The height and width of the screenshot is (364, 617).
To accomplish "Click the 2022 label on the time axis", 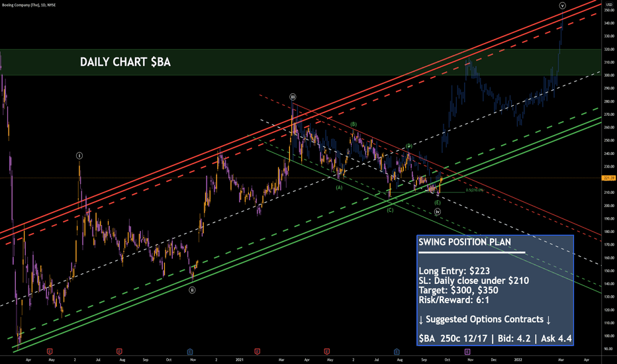I will (518, 359).
